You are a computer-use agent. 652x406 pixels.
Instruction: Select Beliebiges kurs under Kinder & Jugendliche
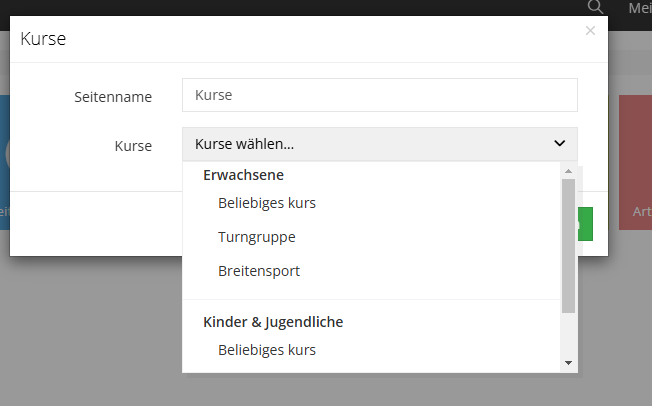pyautogui.click(x=267, y=350)
